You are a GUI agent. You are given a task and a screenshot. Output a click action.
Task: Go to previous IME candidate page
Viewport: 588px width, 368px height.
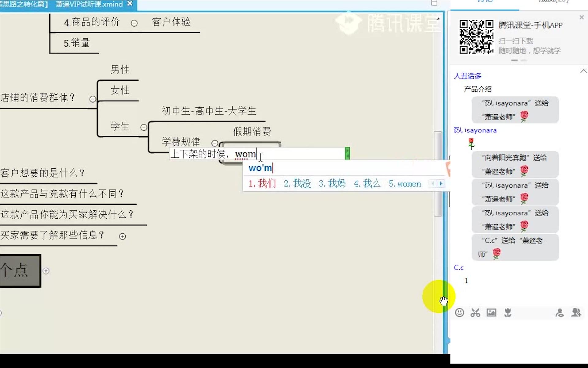(x=433, y=184)
